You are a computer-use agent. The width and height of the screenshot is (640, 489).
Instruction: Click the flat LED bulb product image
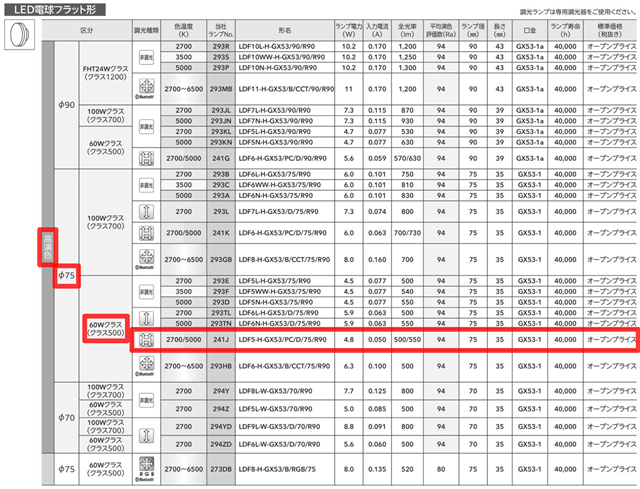[17, 32]
